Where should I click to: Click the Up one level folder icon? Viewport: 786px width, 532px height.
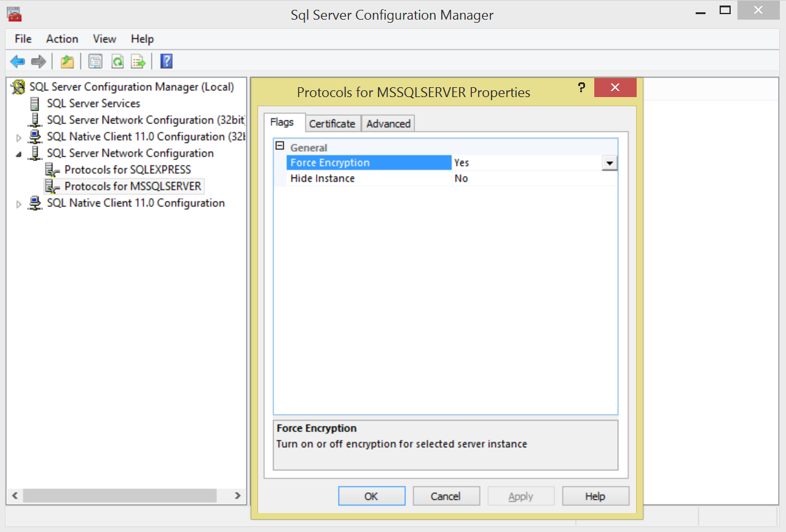click(67, 61)
